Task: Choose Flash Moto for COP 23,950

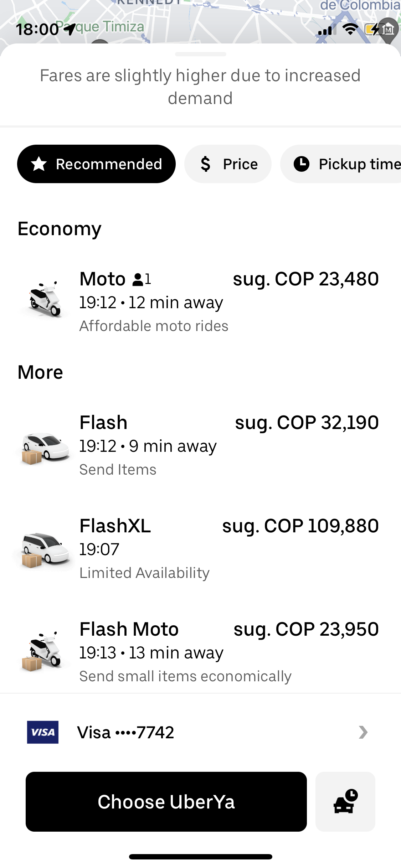Action: tap(200, 652)
